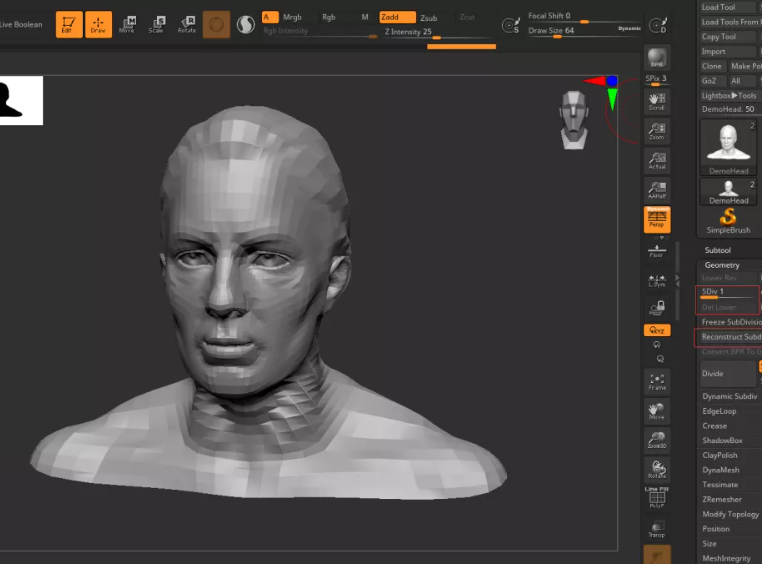Toggle L.Sym local symmetry
The height and width of the screenshot is (564, 762).
tap(657, 281)
